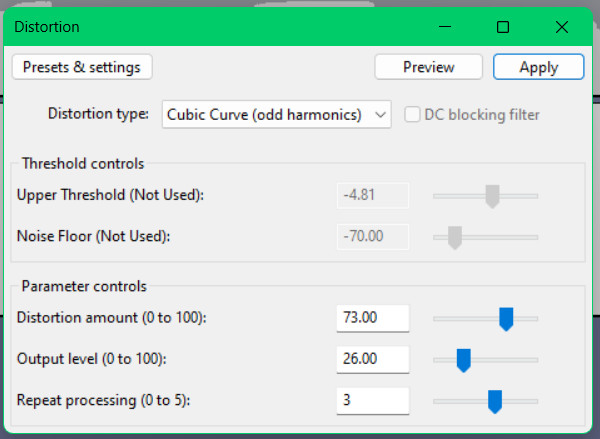Click the chevron arrow beside Cubic Curve
Image resolution: width=600 pixels, height=439 pixels.
[380, 115]
